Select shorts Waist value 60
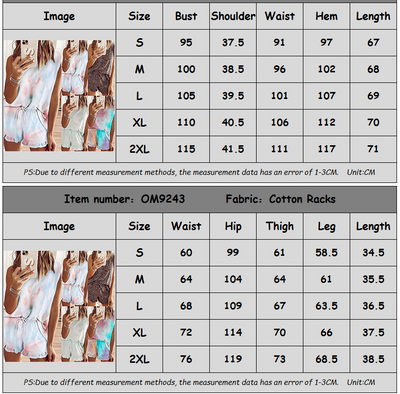The image size is (400, 394). point(186,252)
